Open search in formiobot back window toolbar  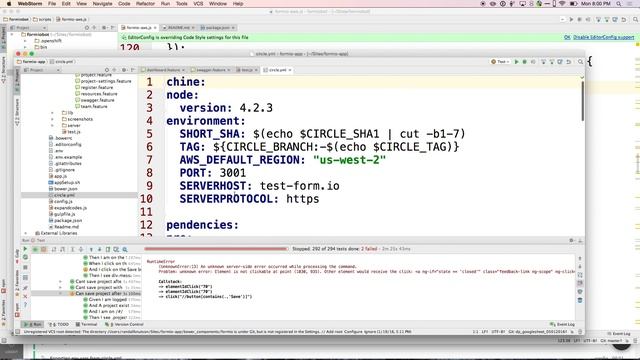pyautogui.click(x=636, y=20)
